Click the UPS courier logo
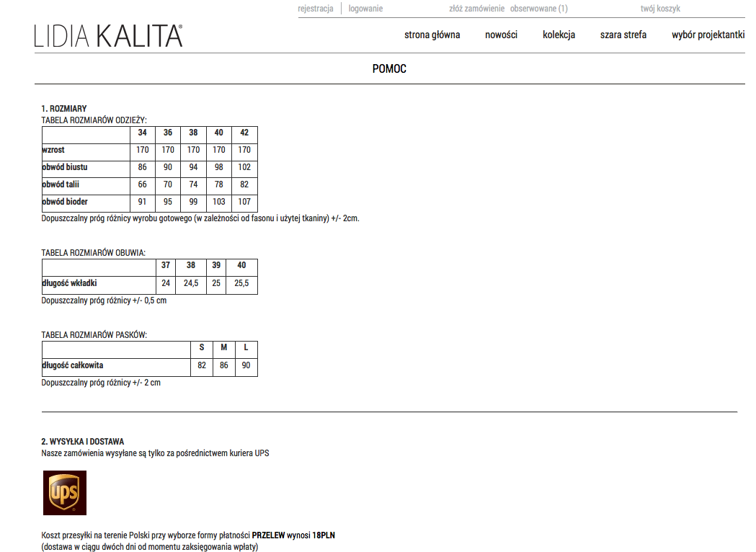 [65, 493]
